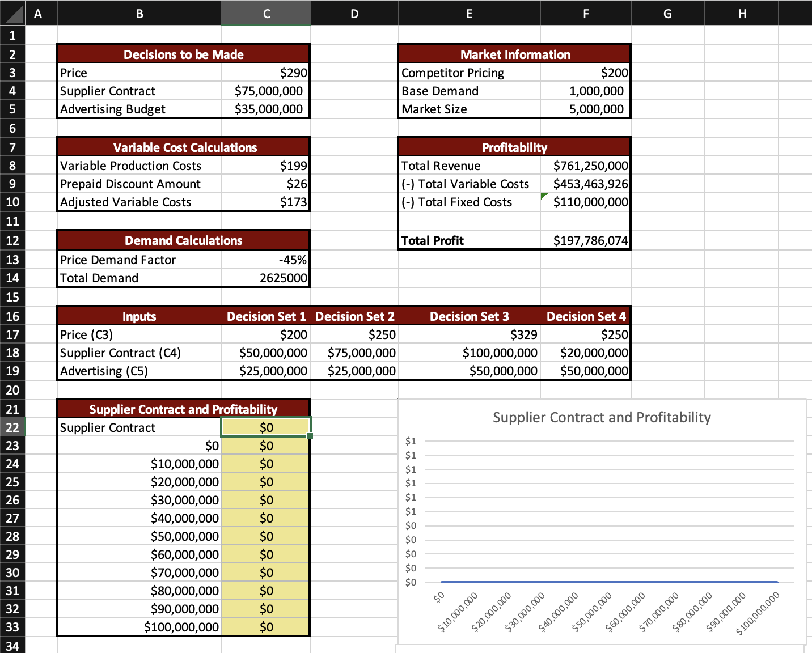Select column H header
Screen dimensions: 812x653
tap(742, 14)
